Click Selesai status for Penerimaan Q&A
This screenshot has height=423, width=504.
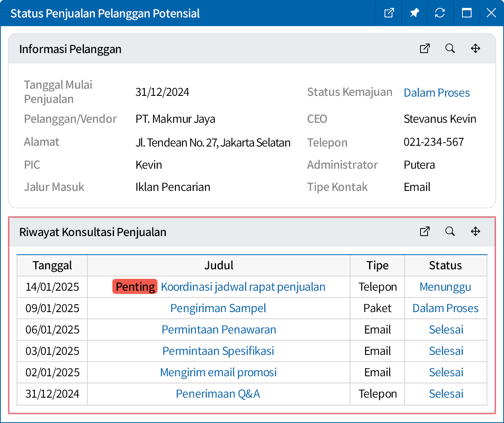[x=446, y=394]
